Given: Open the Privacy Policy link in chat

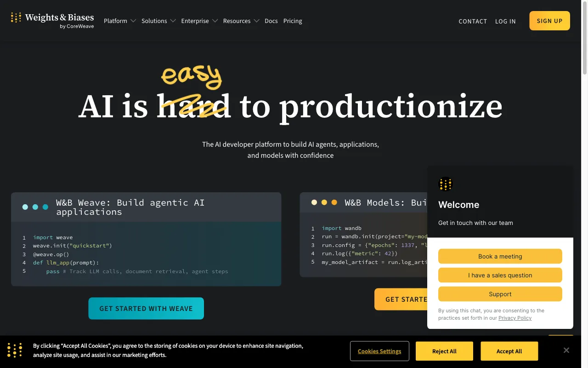Looking at the screenshot, I should [515, 318].
